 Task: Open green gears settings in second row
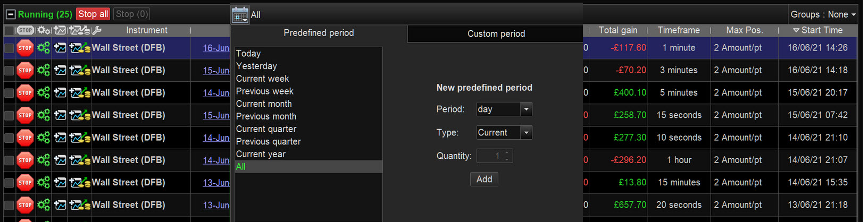pos(44,70)
